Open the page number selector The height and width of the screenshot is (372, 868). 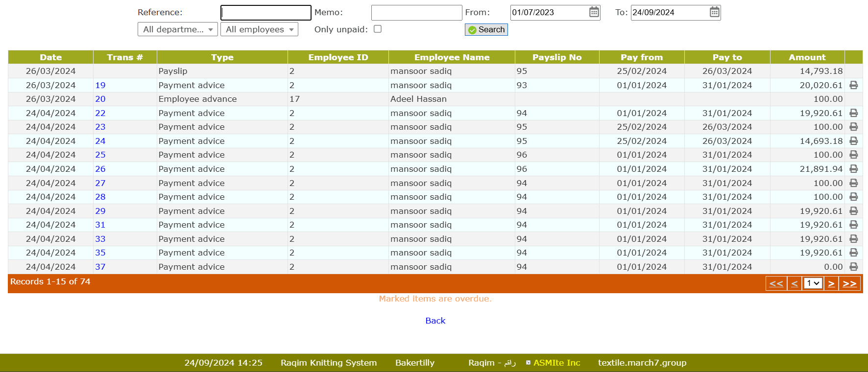pyautogui.click(x=813, y=283)
